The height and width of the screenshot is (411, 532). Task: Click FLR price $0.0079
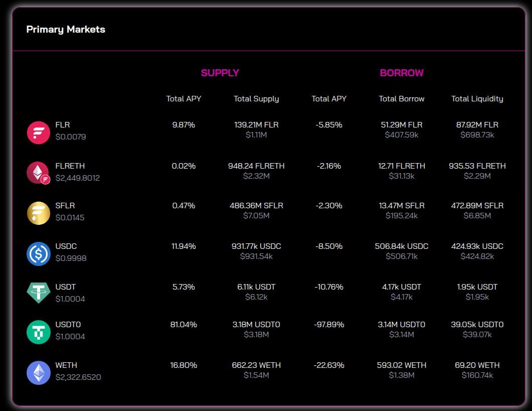pyautogui.click(x=71, y=137)
